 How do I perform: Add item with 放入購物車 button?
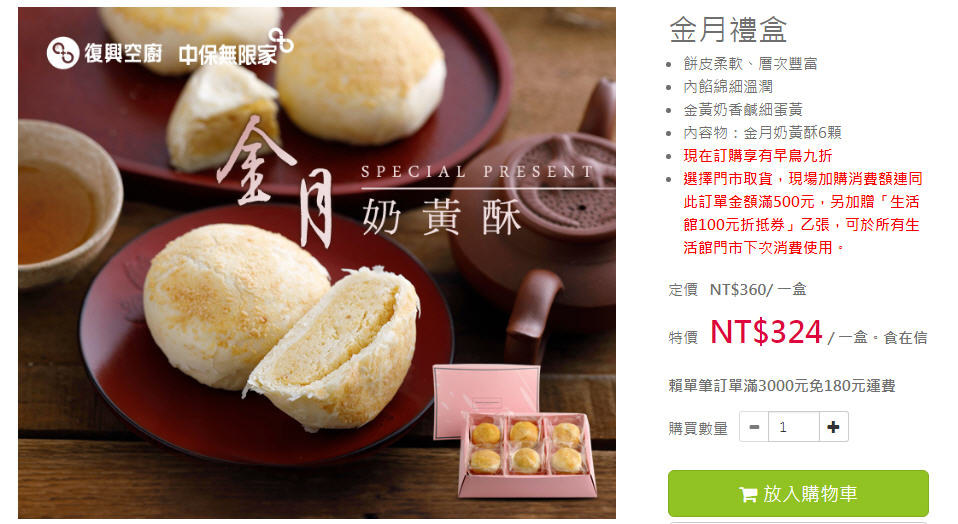tap(798, 493)
